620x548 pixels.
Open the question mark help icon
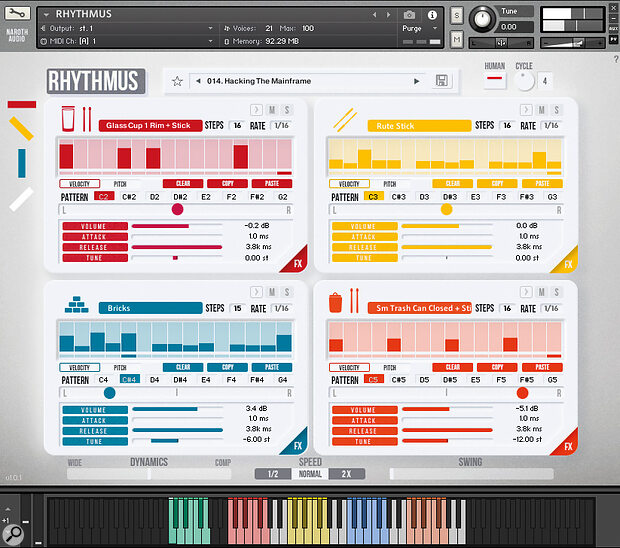(x=616, y=59)
